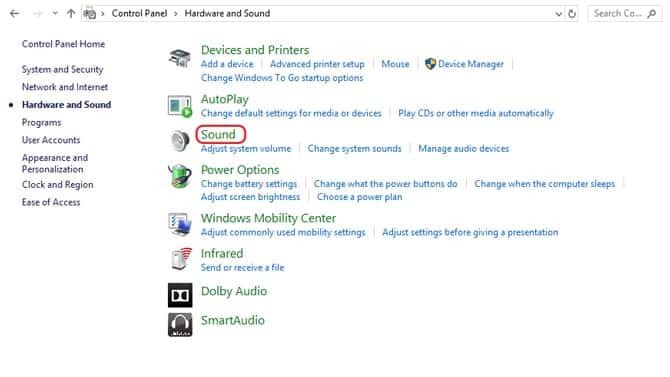Open the Infrared icon
Screen dimensions: 670x377
pos(180,259)
